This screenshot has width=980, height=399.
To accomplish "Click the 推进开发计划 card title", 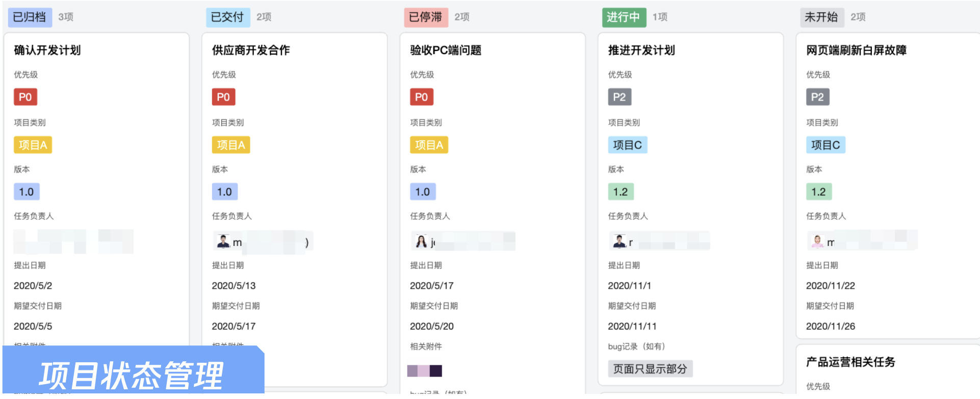I will pyautogui.click(x=641, y=51).
